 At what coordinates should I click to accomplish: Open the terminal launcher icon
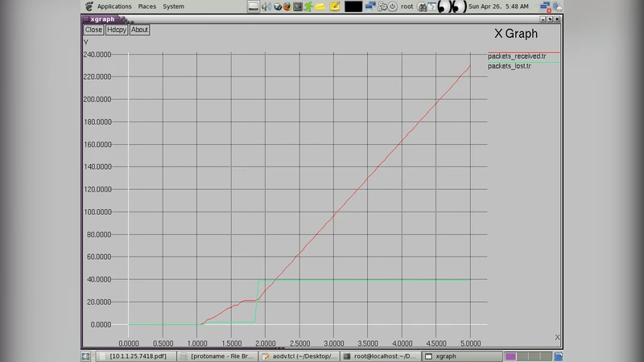click(x=299, y=6)
